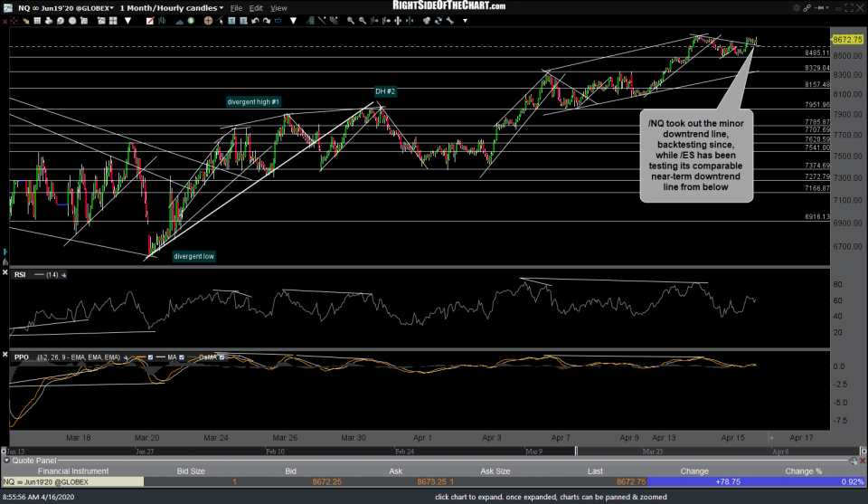Expand the first white toolbar dropdown arrow
Image resolution: width=868 pixels, height=504 pixels.
127,21
